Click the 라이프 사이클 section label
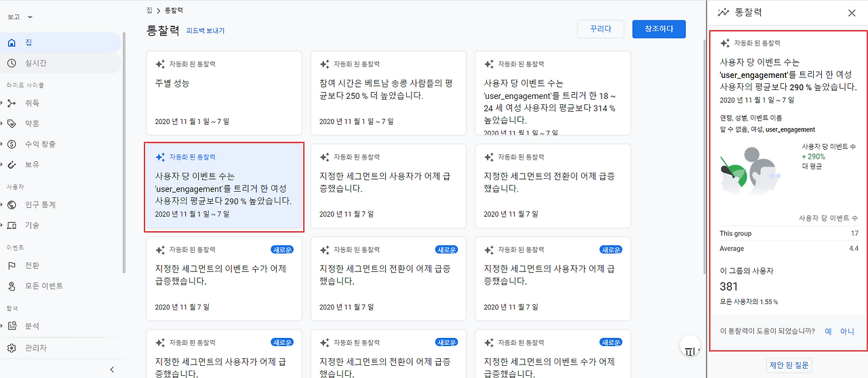This screenshot has width=868, height=378. coord(25,85)
